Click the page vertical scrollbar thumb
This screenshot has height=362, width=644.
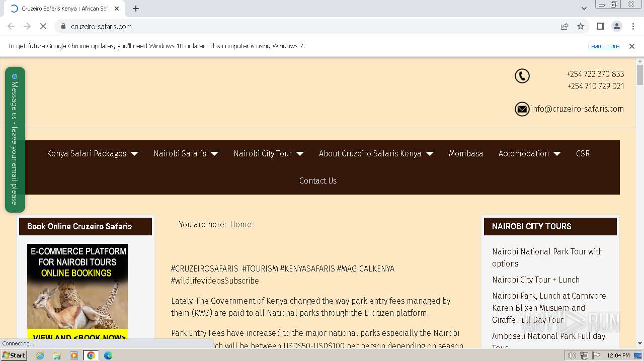(x=640, y=75)
